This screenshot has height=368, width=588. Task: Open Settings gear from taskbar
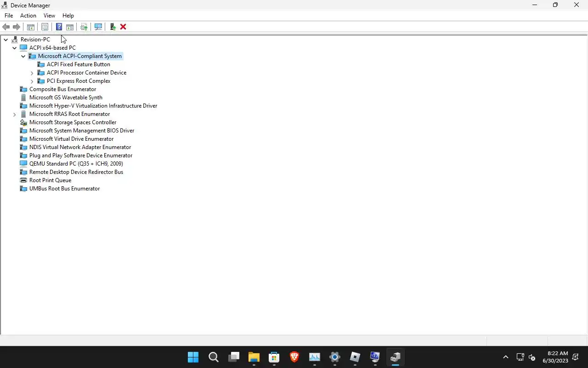click(x=335, y=357)
